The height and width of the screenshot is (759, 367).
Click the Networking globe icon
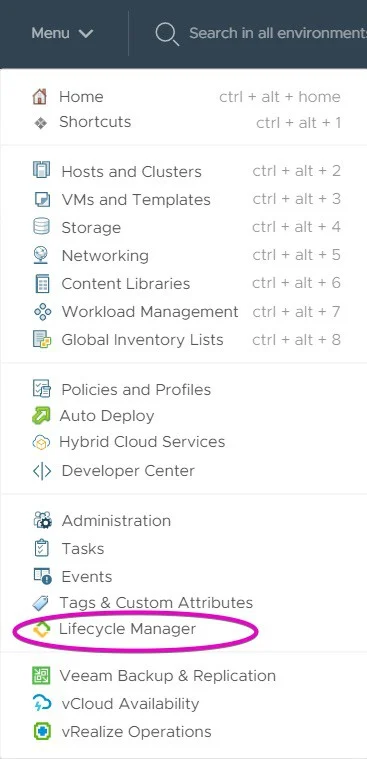(41, 255)
